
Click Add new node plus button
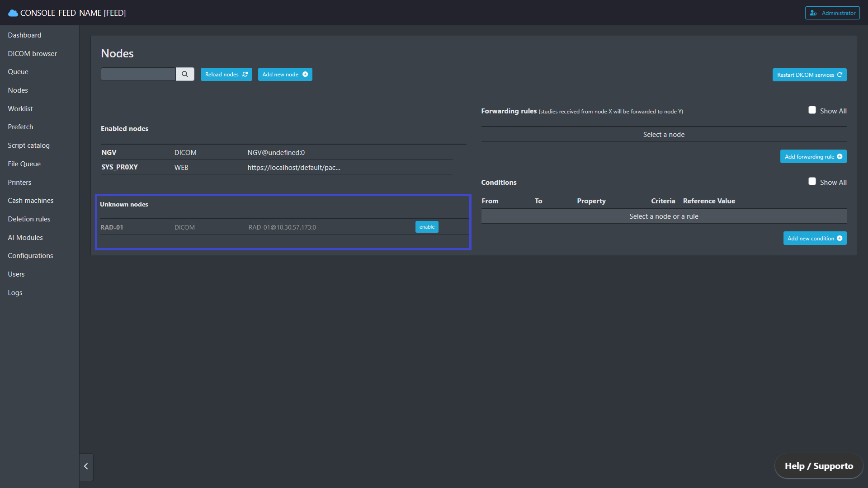coord(285,75)
